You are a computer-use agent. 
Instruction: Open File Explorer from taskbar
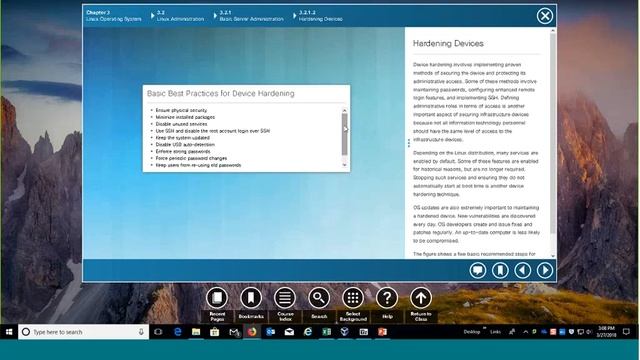coord(196,332)
